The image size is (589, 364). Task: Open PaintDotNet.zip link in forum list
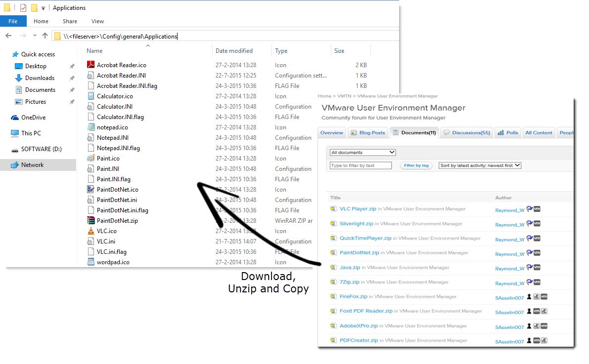(359, 253)
